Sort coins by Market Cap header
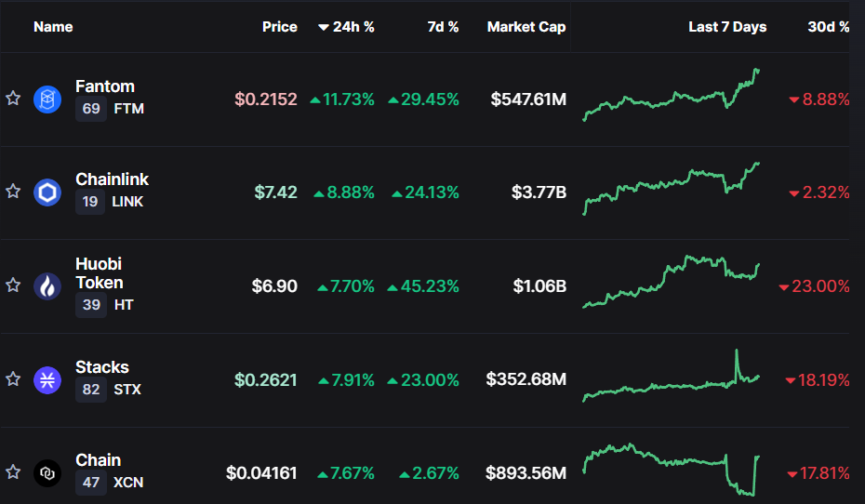 (526, 27)
